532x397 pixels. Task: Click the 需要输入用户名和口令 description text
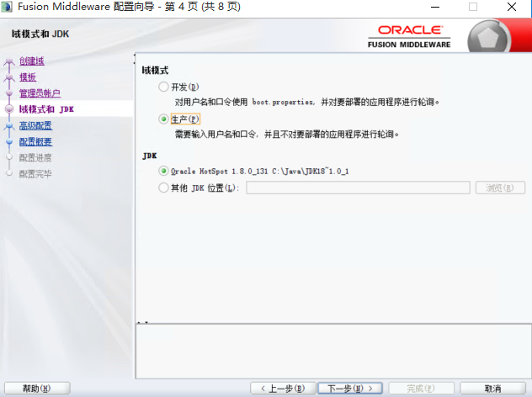[x=287, y=135]
